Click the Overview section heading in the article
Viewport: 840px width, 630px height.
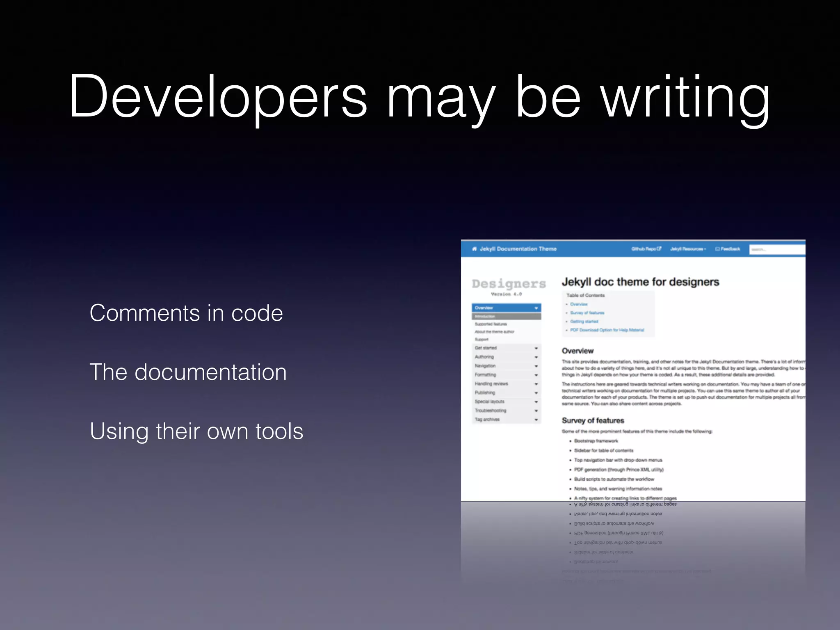577,351
